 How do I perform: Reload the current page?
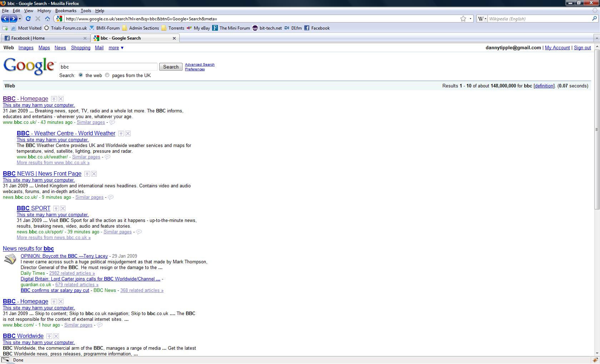point(28,19)
